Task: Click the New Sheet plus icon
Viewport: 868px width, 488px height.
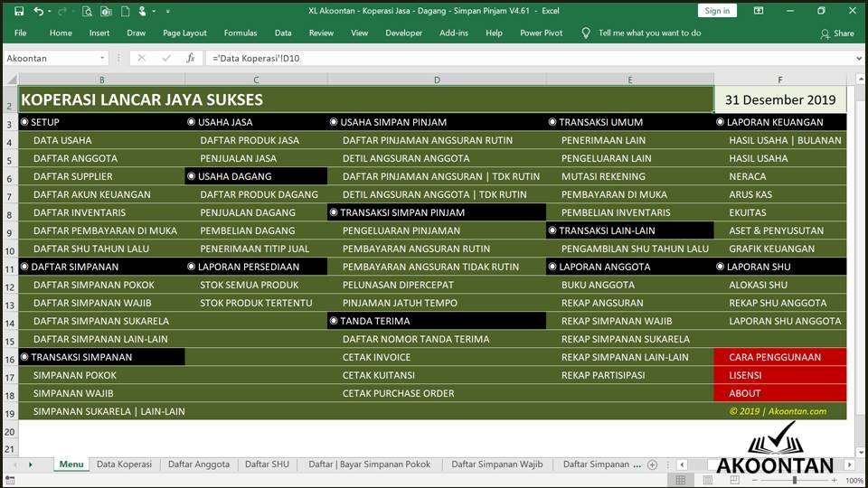Action: [x=652, y=465]
